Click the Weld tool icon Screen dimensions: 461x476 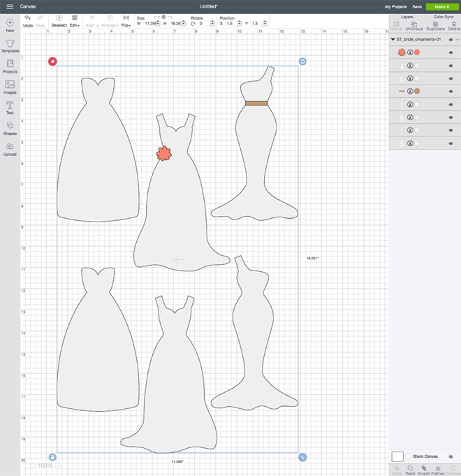(409, 468)
